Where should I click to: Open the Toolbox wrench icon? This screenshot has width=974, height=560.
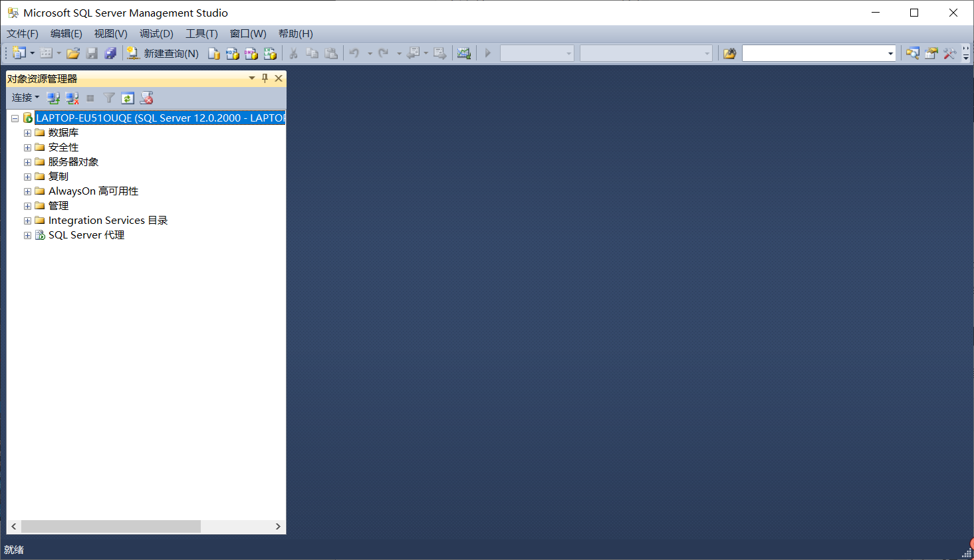[950, 53]
